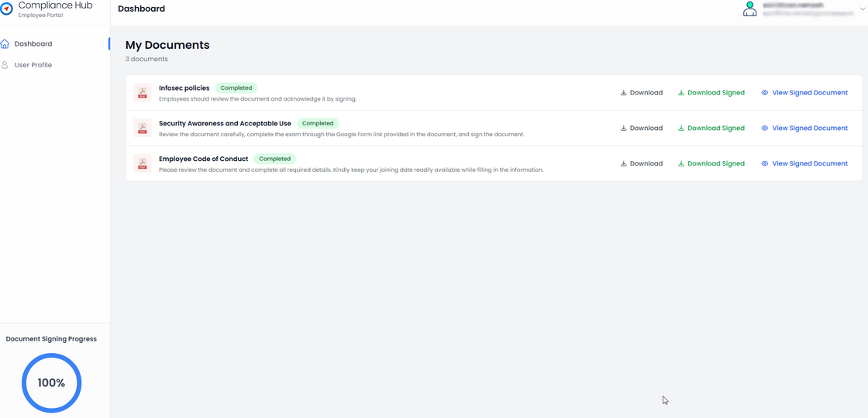Screen dimensions: 868x418
Task: View signed Employee Code of Conduct document
Action: pyautogui.click(x=804, y=164)
